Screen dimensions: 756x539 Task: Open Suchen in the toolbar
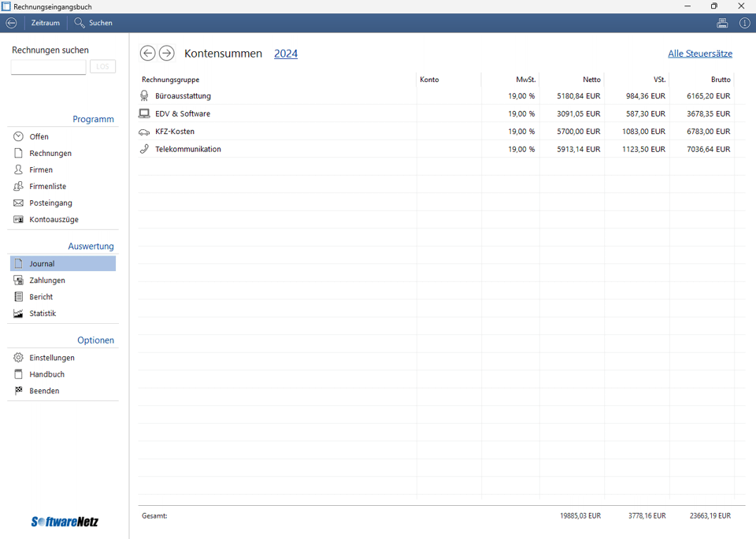(94, 23)
